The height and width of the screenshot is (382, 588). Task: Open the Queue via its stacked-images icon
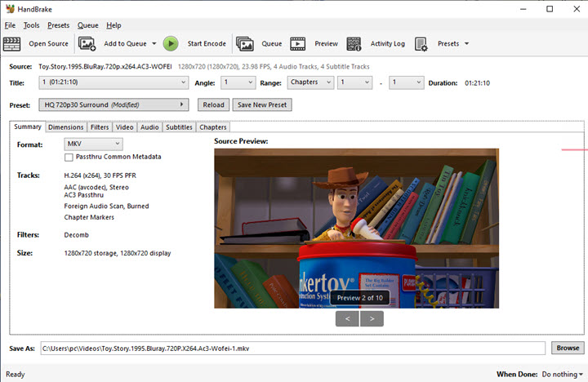[244, 43]
